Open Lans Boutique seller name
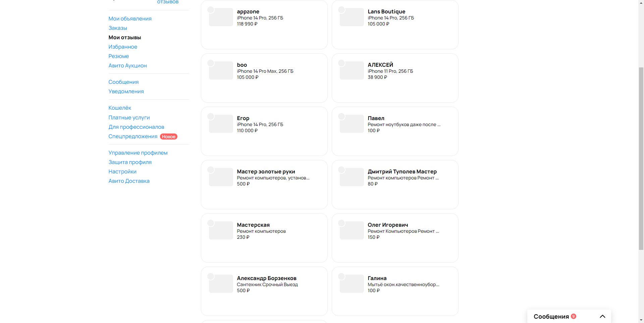 click(x=386, y=11)
